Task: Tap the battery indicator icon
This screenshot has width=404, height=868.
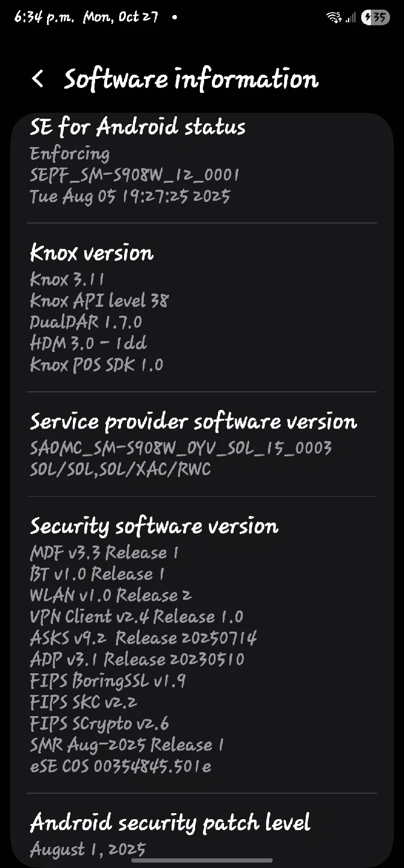Action: point(375,17)
